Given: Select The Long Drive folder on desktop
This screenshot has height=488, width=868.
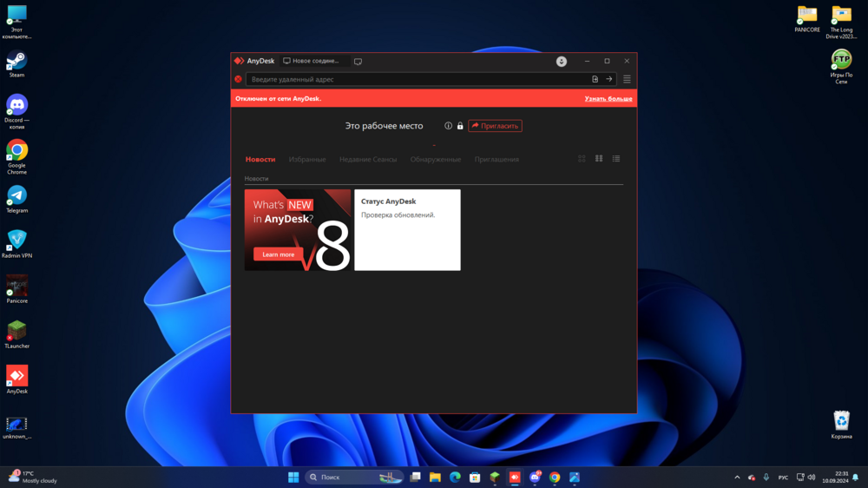Looking at the screenshot, I should pyautogui.click(x=841, y=23).
